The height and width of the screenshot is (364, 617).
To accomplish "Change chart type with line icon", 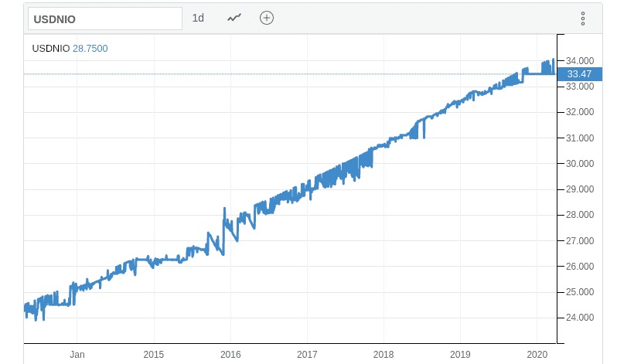I will coord(234,18).
